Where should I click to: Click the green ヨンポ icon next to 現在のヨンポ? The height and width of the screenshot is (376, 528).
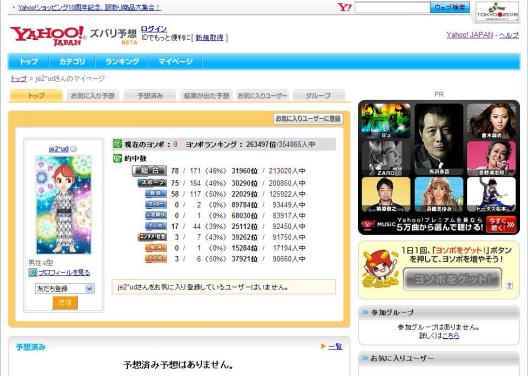pyautogui.click(x=117, y=144)
